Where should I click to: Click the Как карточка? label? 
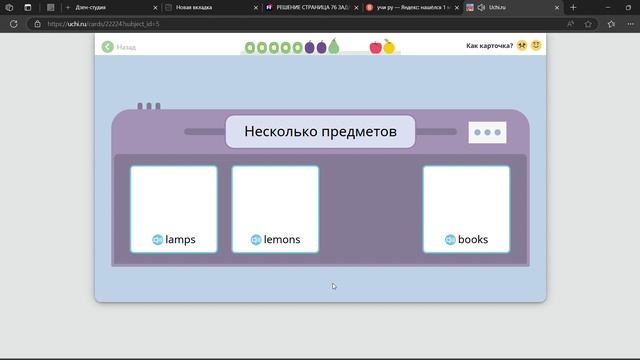tap(489, 46)
